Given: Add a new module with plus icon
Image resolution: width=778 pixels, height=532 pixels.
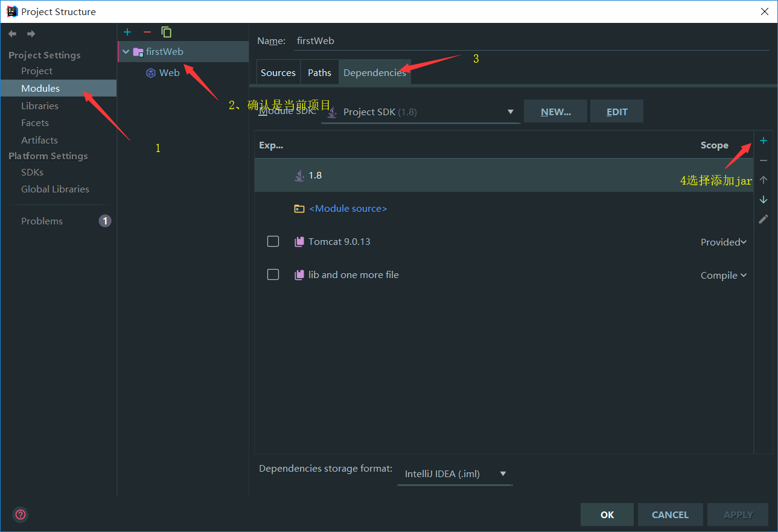Looking at the screenshot, I should (x=127, y=32).
